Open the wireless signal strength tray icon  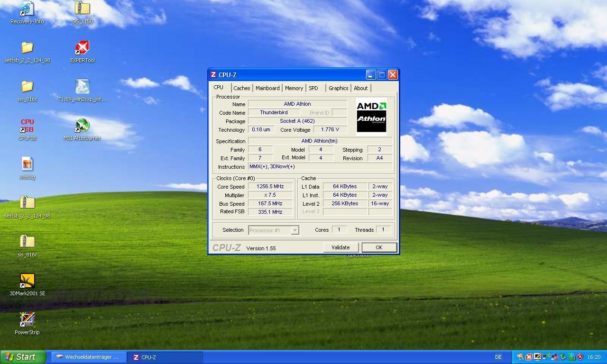(x=571, y=357)
